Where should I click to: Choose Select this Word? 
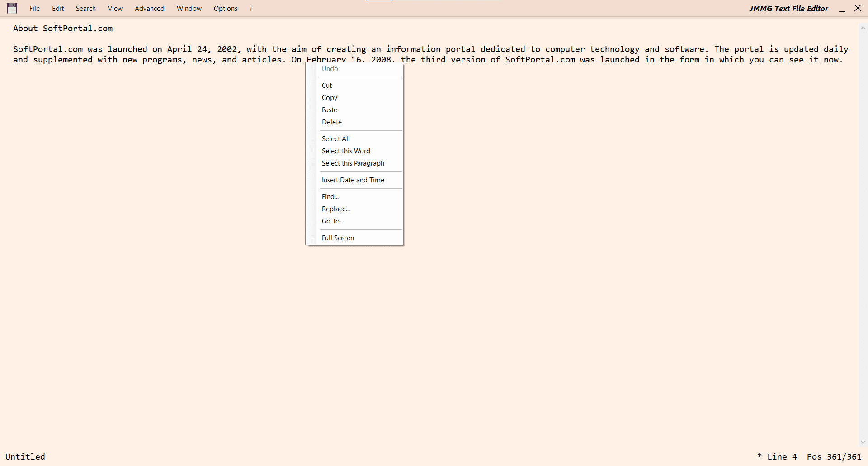point(354,151)
